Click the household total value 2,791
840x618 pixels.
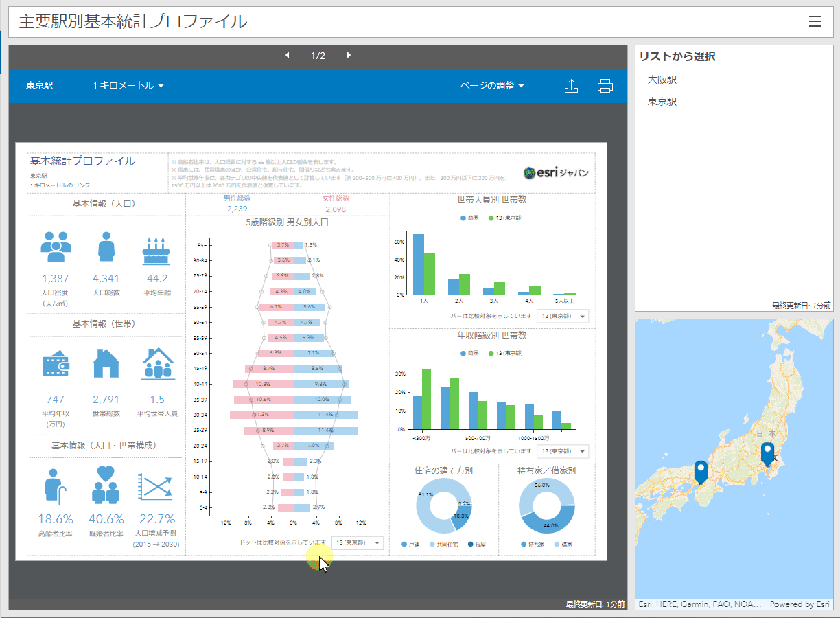(x=106, y=399)
